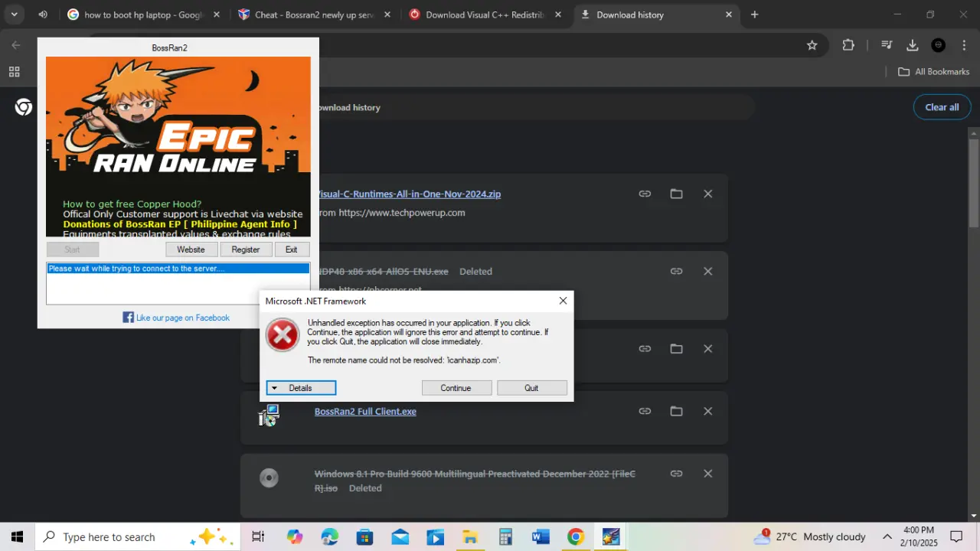The image size is (980, 551).
Task: Remove Windows 8.1 Pro iso entry
Action: (x=708, y=474)
